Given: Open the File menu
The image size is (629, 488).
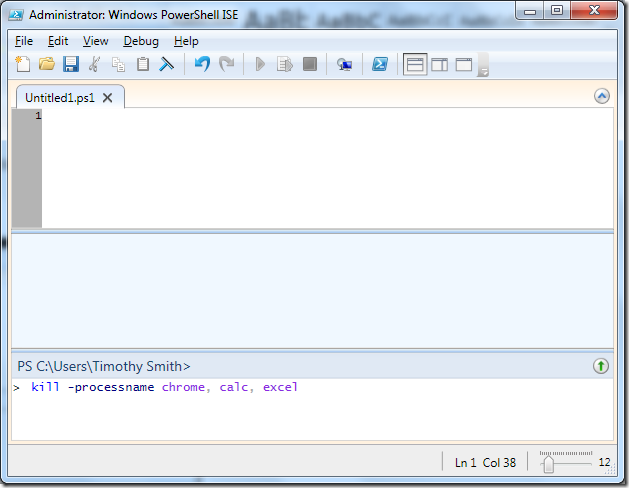Looking at the screenshot, I should (x=24, y=41).
